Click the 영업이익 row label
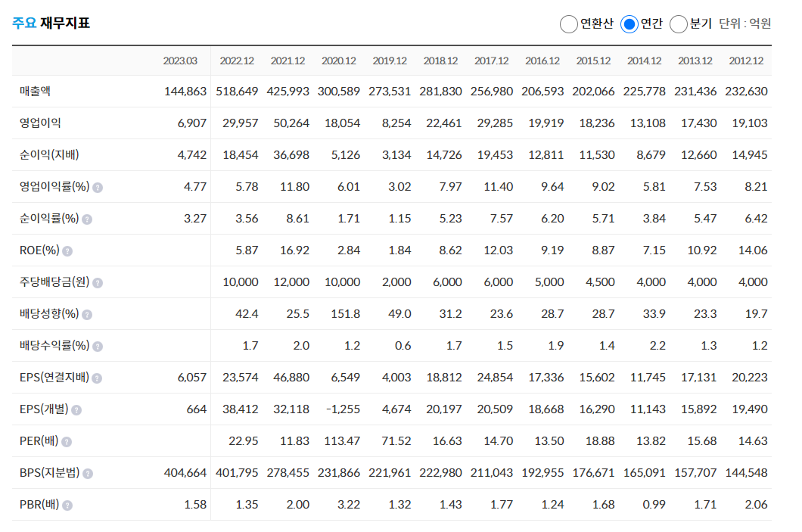The width and height of the screenshot is (802, 532). point(40,123)
